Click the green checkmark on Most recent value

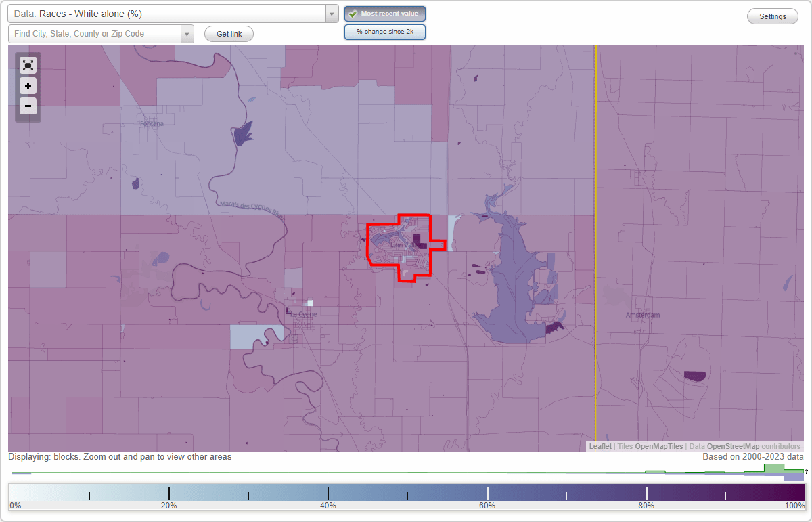tap(353, 13)
